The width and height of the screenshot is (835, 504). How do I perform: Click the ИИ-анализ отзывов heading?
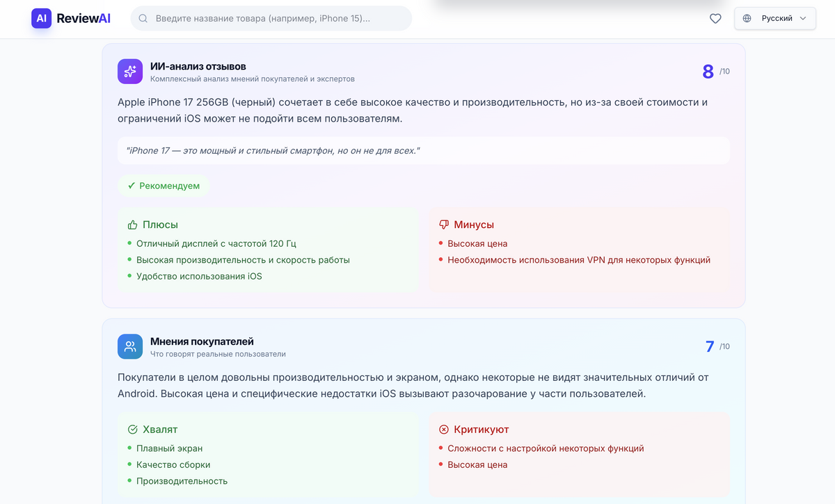198,66
